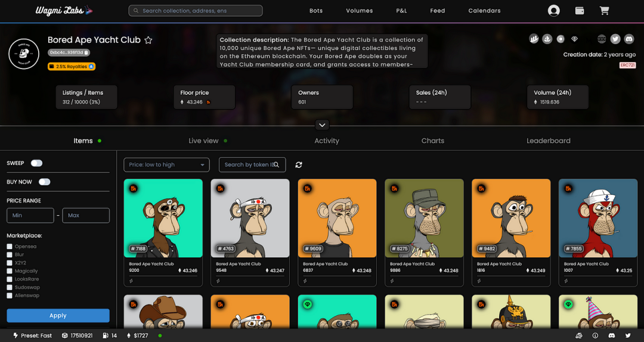Expand collection details chevron below stats

pos(322,125)
